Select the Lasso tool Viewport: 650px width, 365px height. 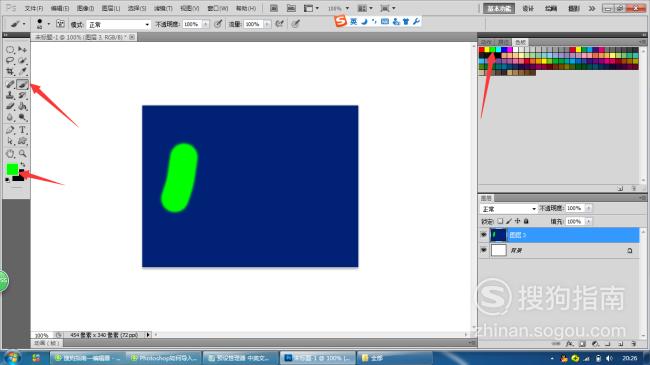[10, 61]
